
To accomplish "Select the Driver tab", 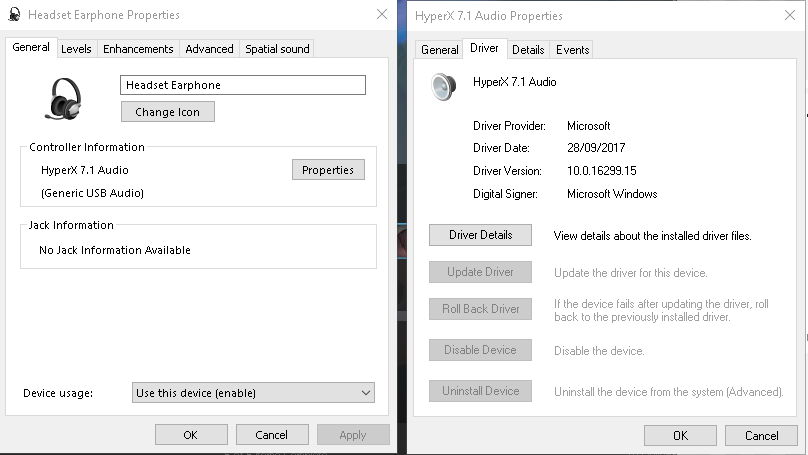I will tap(484, 48).
